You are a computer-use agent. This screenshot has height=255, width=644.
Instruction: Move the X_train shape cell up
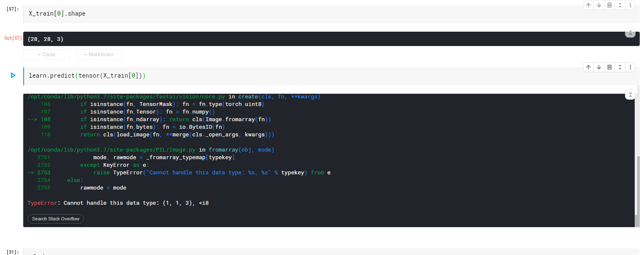(588, 5)
